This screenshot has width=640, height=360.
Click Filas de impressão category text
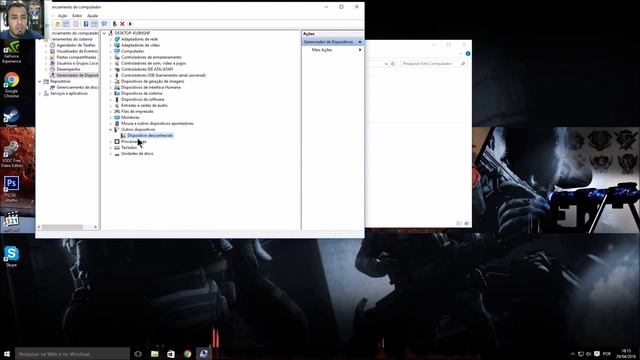[x=137, y=111]
